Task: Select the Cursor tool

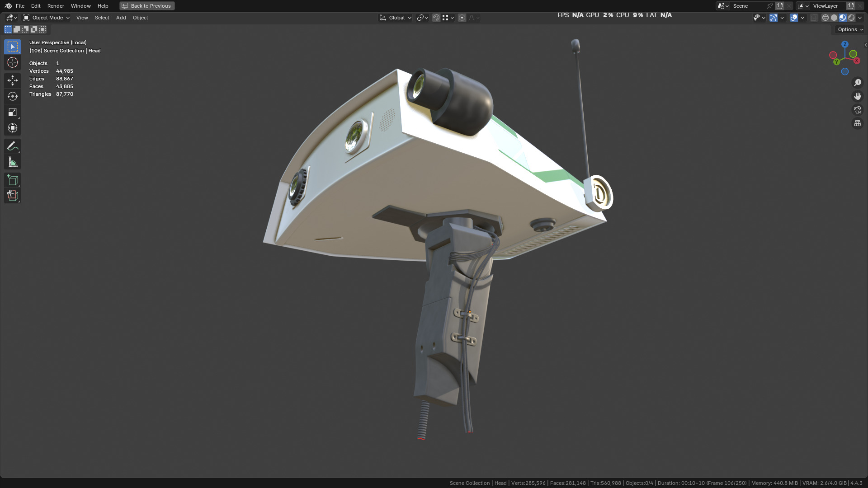Action: 12,62
